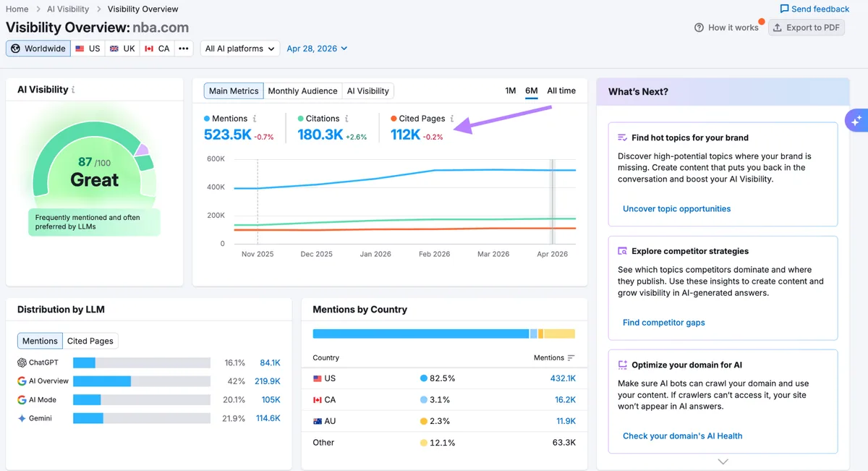
Task: Click the Mentions 523.5K value
Action: point(228,135)
